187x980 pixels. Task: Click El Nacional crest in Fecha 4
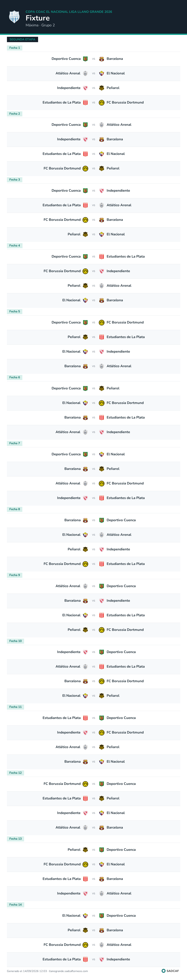85,300
